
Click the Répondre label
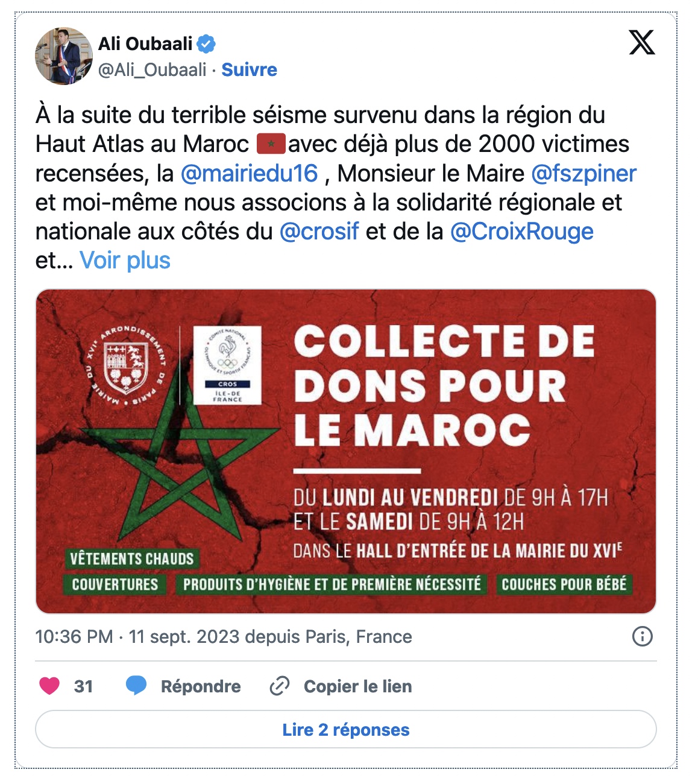[201, 686]
